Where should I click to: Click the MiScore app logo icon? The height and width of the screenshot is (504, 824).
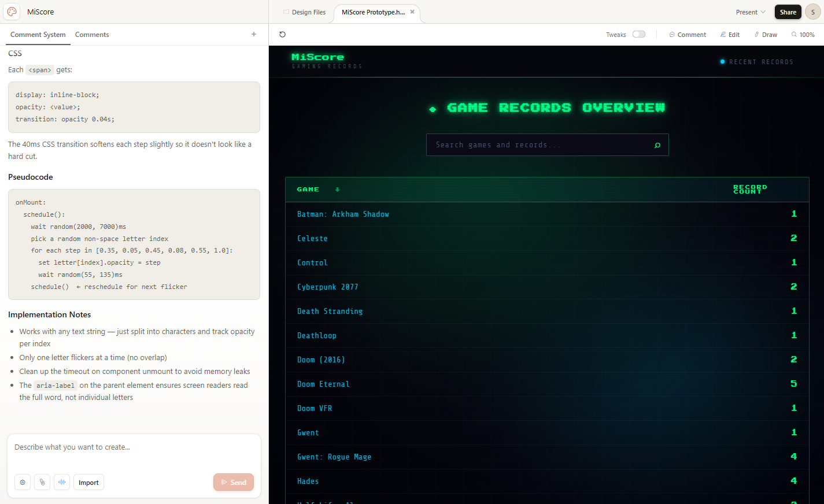(x=12, y=12)
